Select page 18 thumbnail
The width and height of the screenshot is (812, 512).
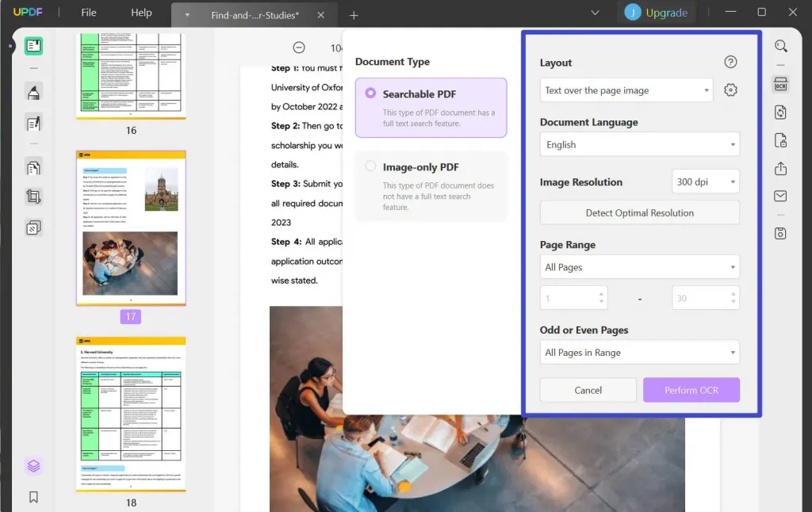point(131,414)
